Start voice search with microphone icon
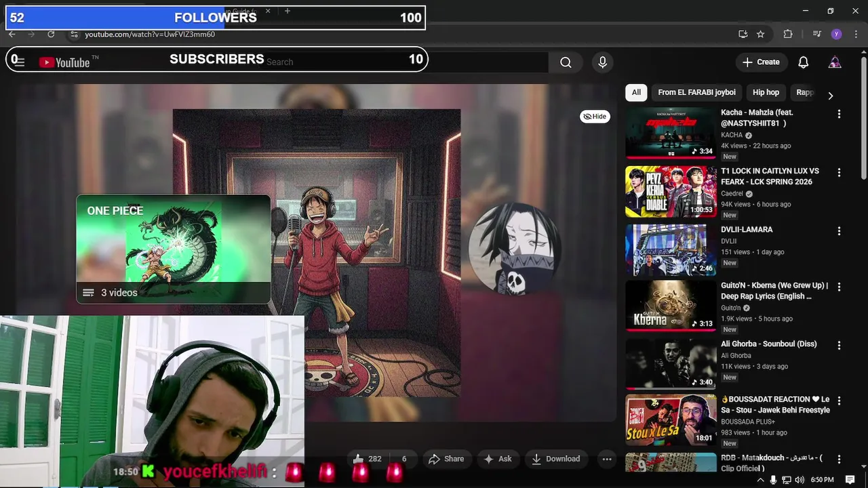Image resolution: width=868 pixels, height=488 pixels. click(x=602, y=62)
